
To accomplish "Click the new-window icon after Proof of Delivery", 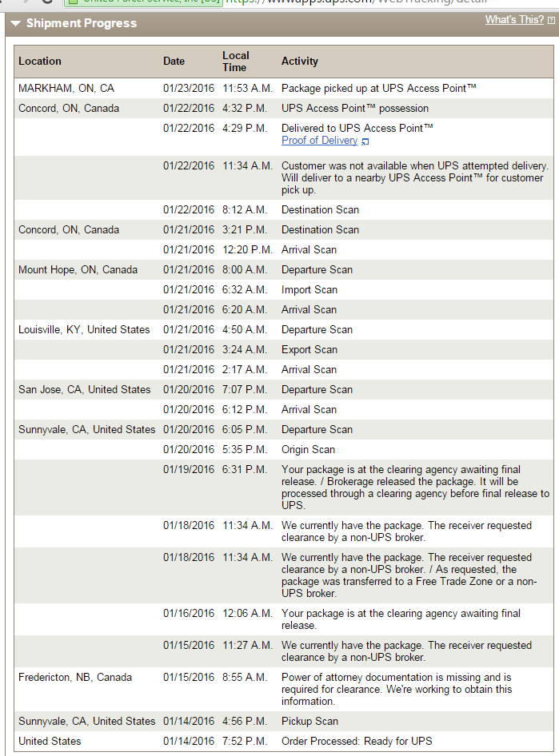I will click(x=365, y=141).
